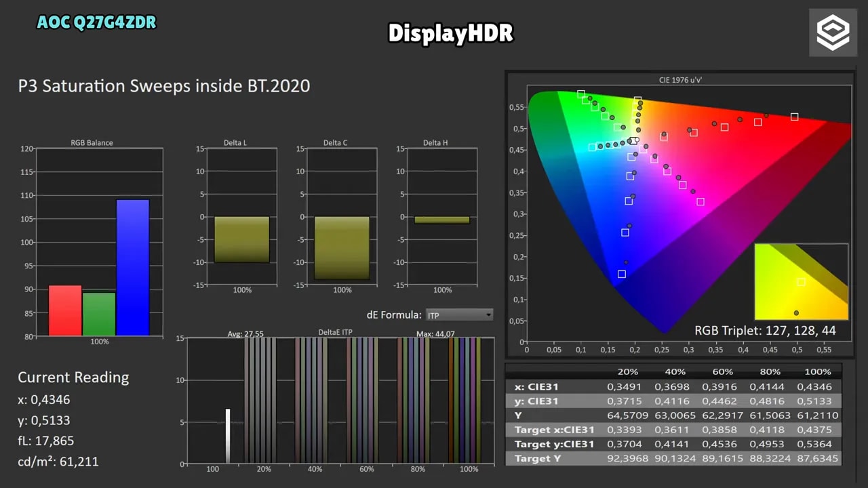The height and width of the screenshot is (488, 868).
Task: Click the 60% column header in table
Action: coord(722,371)
